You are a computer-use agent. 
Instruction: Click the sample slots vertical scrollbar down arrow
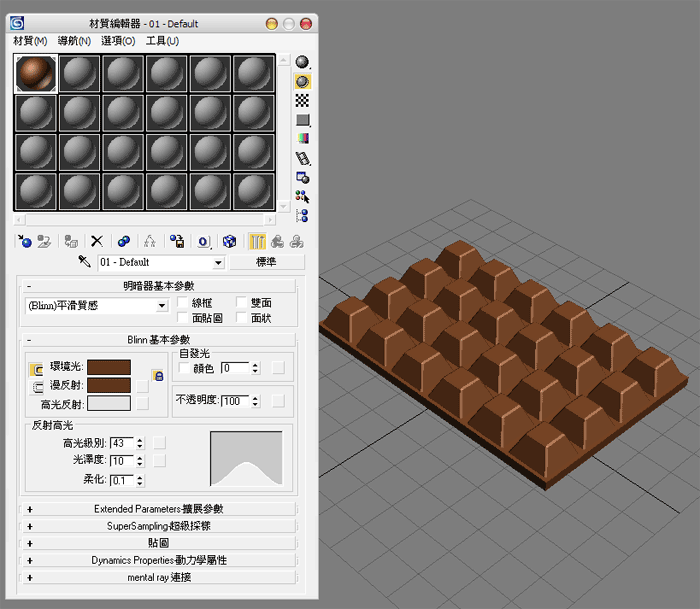click(x=283, y=206)
